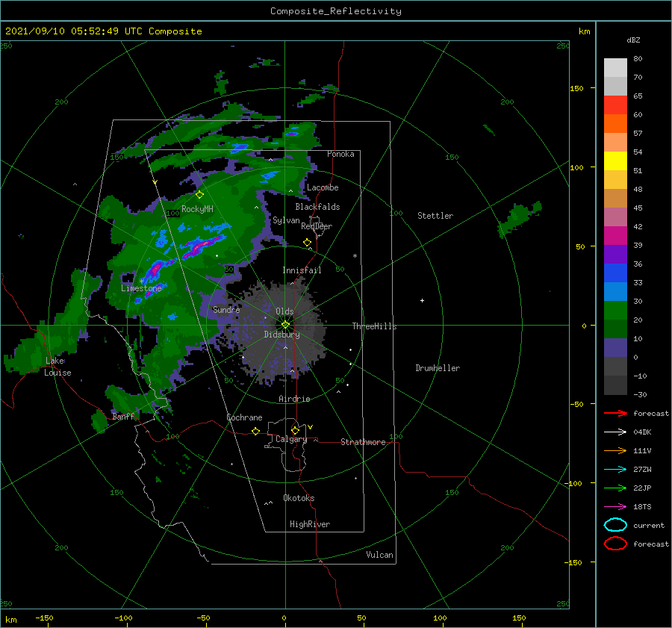Select the Cochrane town label
Screen dimensions: 672x628
tap(244, 417)
